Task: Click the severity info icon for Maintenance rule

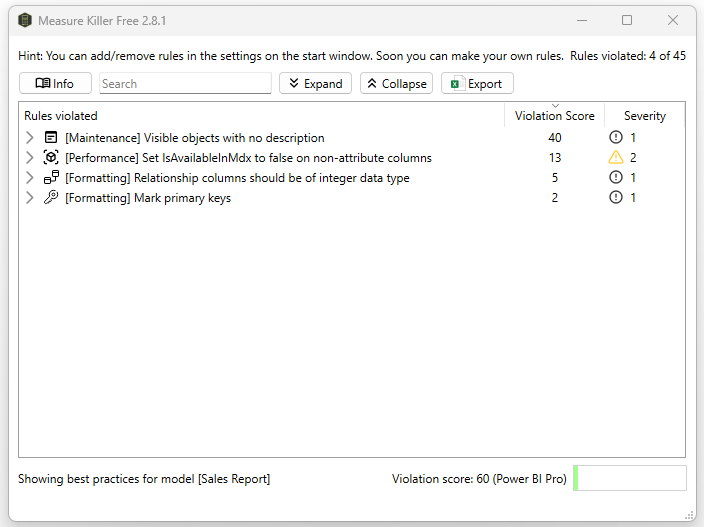Action: pyautogui.click(x=616, y=138)
